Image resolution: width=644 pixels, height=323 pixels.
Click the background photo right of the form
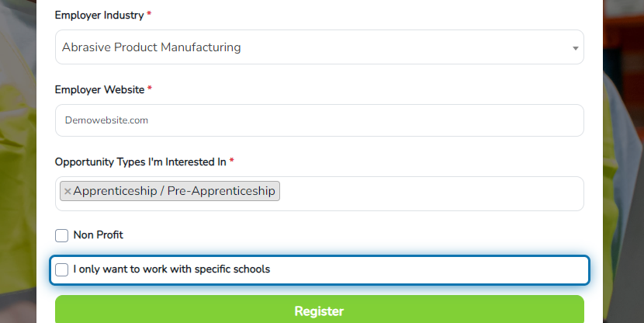pos(624,161)
